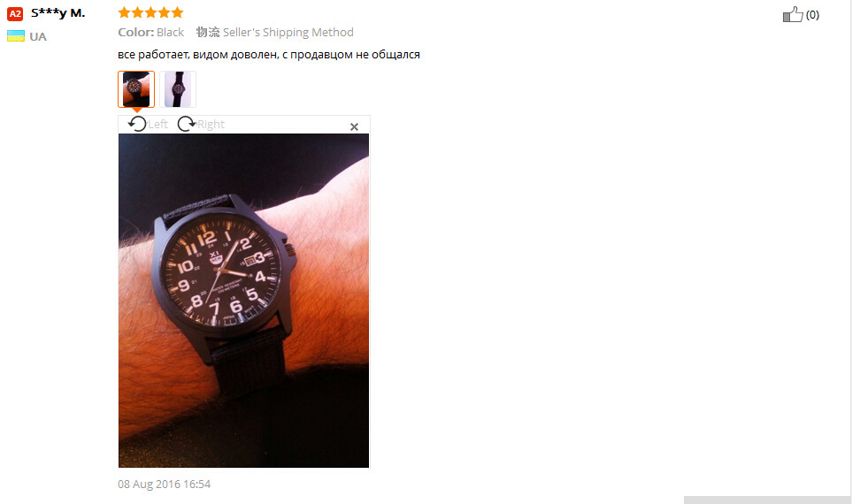Click the 'Right' rotate label
Image resolution: width=852 pixels, height=504 pixels.
[x=211, y=125]
